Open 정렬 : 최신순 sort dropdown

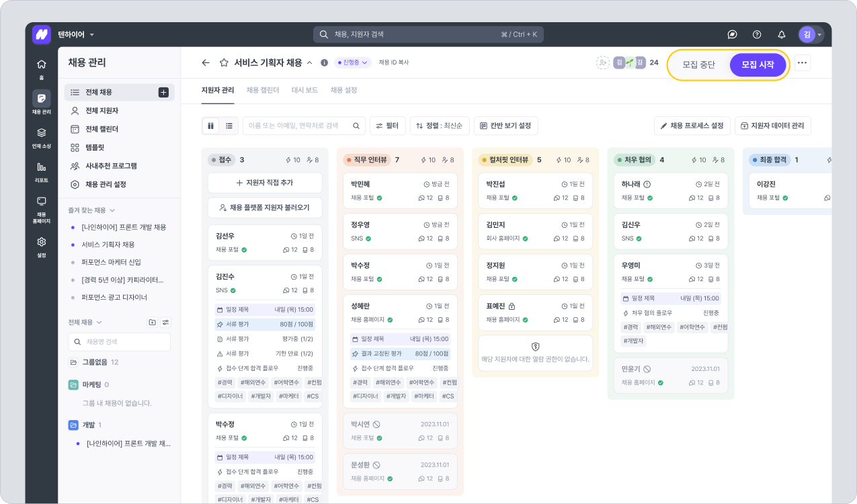tap(440, 126)
